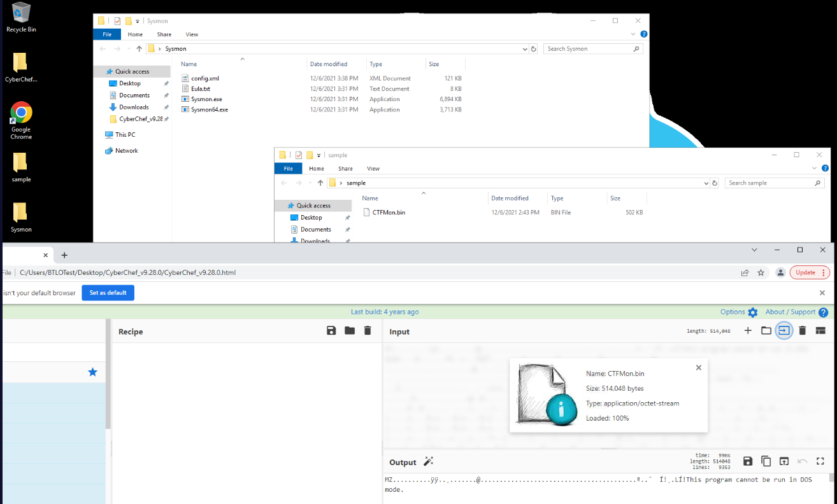837x504 pixels.
Task: Replace input with output
Action: click(x=784, y=461)
